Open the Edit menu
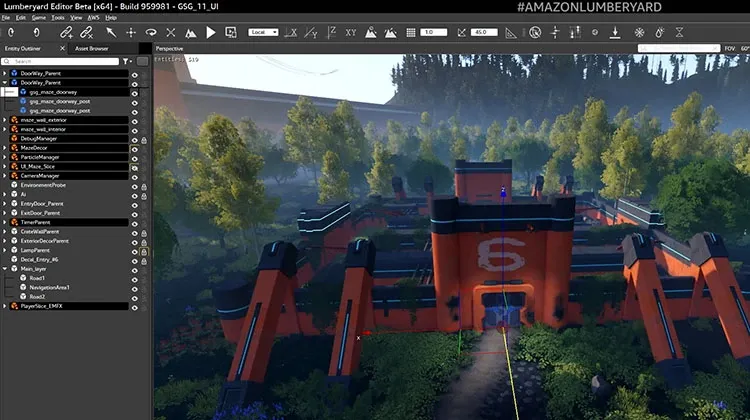The image size is (750, 420). 21,18
